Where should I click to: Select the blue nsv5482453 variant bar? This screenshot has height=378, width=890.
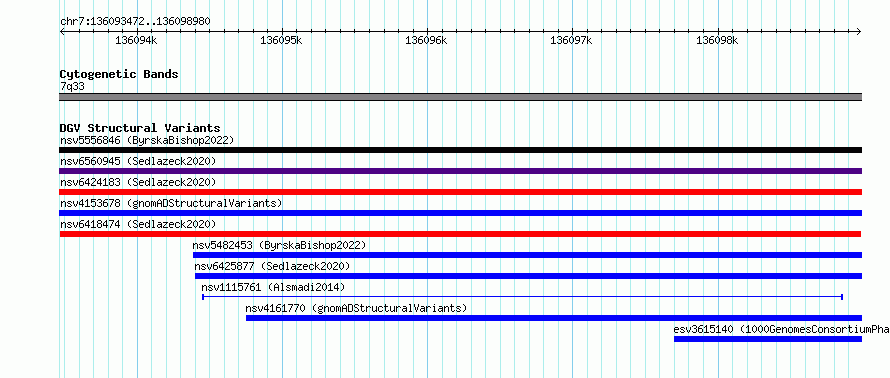pos(527,255)
